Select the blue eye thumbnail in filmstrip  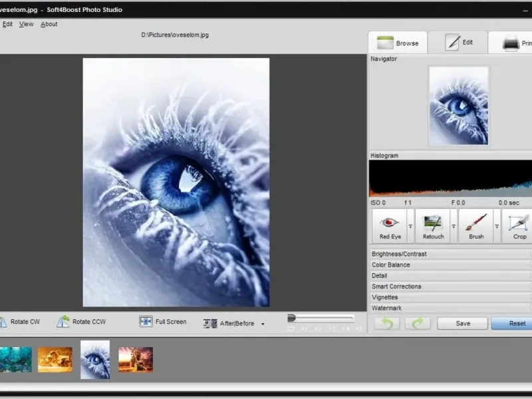[95, 360]
